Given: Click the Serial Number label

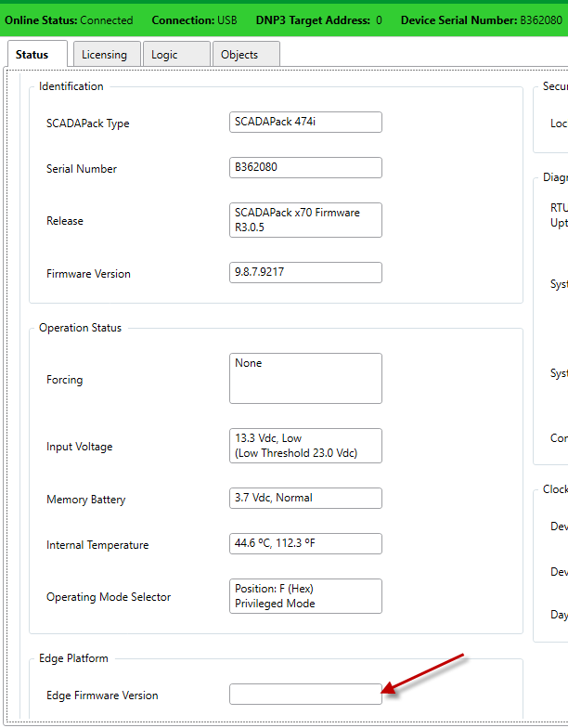Looking at the screenshot, I should [x=82, y=169].
